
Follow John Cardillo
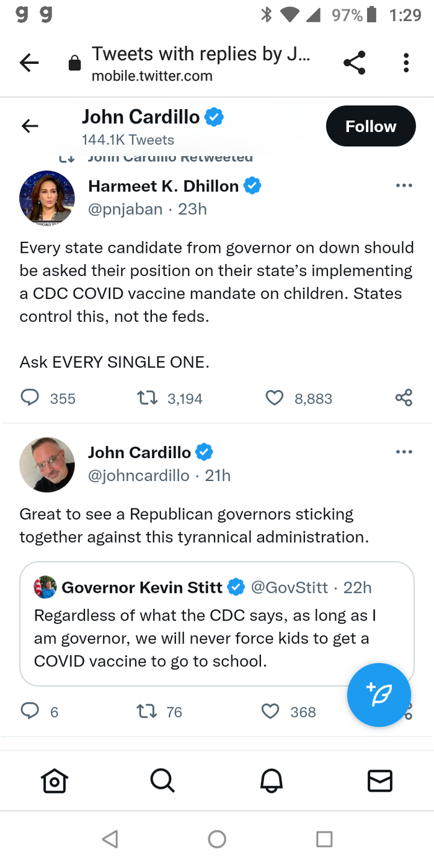[x=370, y=126]
